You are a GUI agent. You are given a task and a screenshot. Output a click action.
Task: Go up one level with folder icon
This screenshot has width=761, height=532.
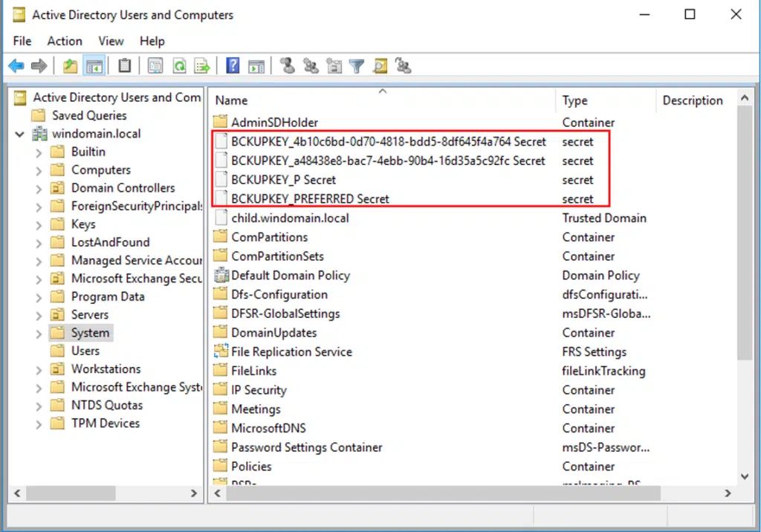(x=71, y=65)
